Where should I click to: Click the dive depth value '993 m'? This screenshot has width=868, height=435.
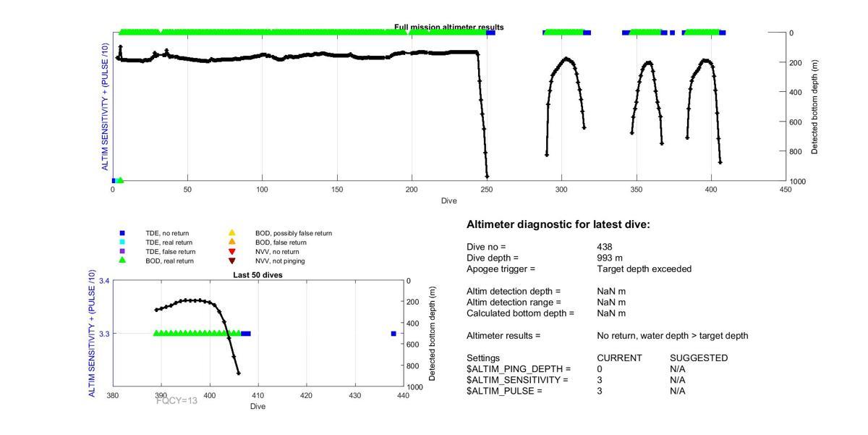(x=611, y=258)
